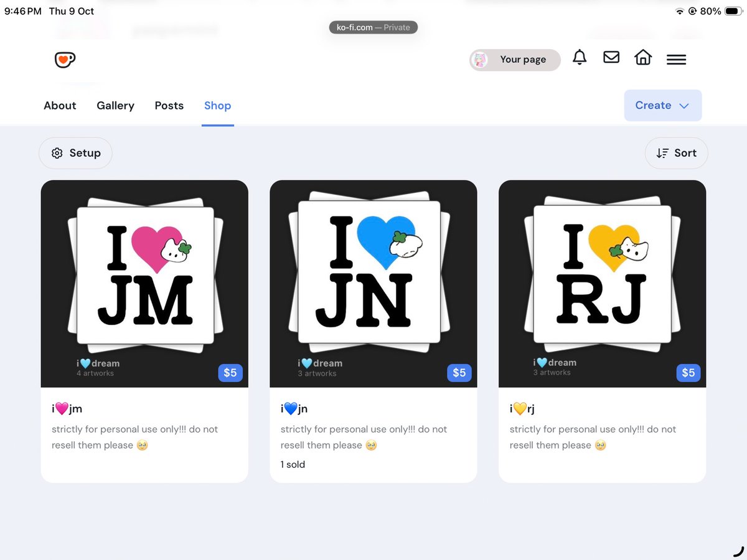Switch to the Gallery tab
The image size is (747, 560).
coord(115,106)
